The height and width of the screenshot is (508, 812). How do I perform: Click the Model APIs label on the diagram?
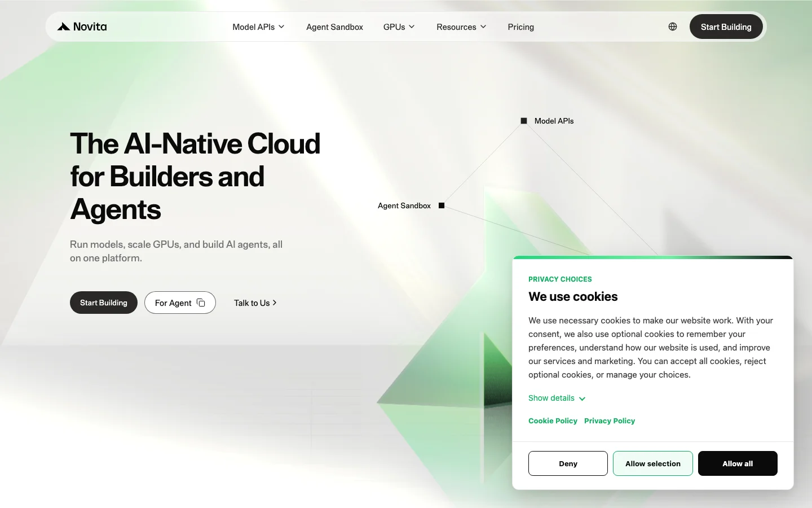point(554,121)
